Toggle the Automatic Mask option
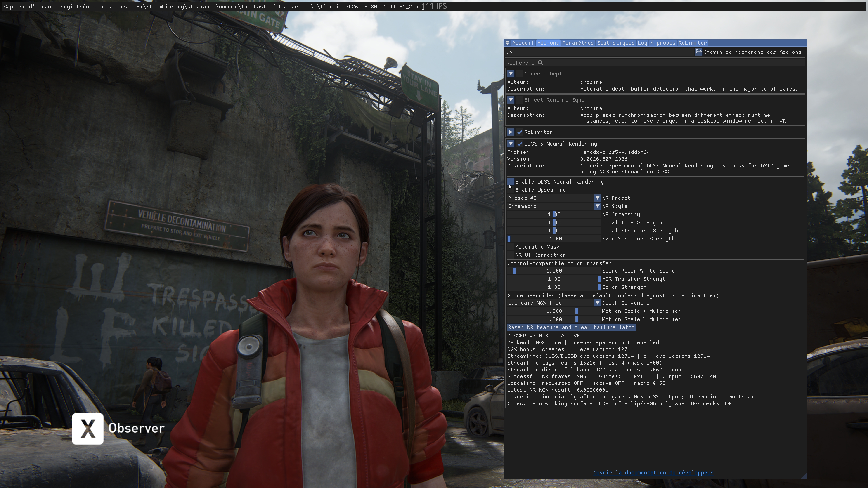 pos(511,247)
